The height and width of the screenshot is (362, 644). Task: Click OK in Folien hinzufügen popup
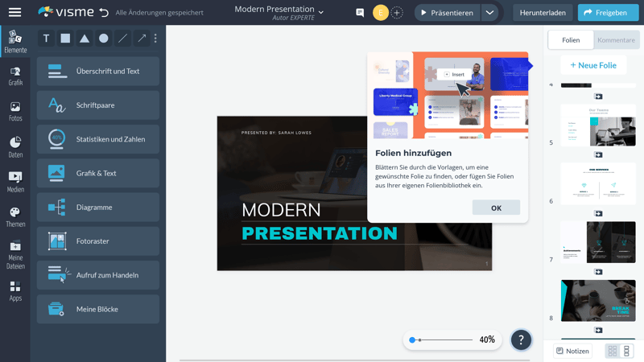(496, 208)
